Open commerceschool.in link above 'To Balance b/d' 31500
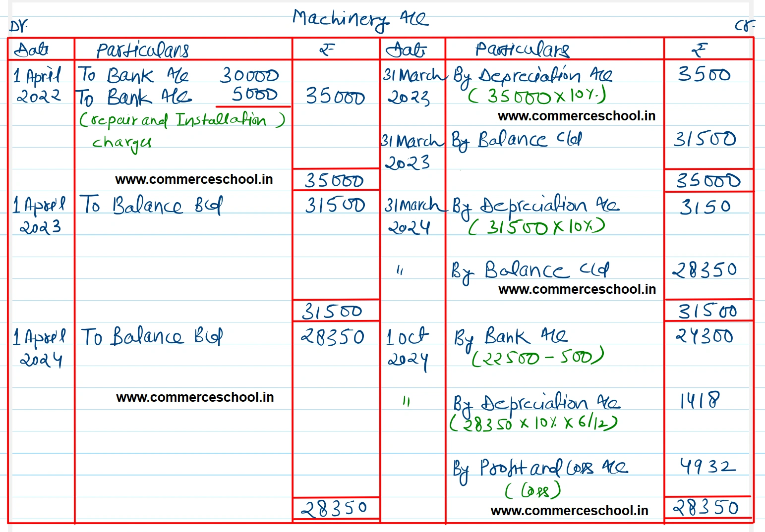This screenshot has width=765, height=532. 194,179
